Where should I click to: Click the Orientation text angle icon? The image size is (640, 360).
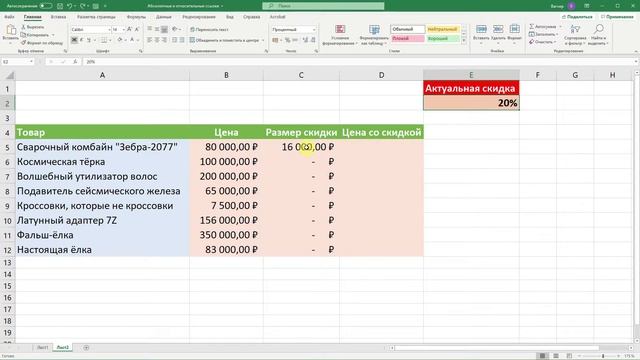[x=175, y=29]
